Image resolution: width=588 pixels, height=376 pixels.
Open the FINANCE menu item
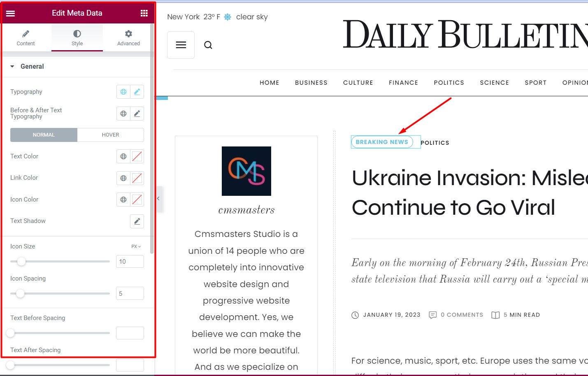pyautogui.click(x=403, y=83)
